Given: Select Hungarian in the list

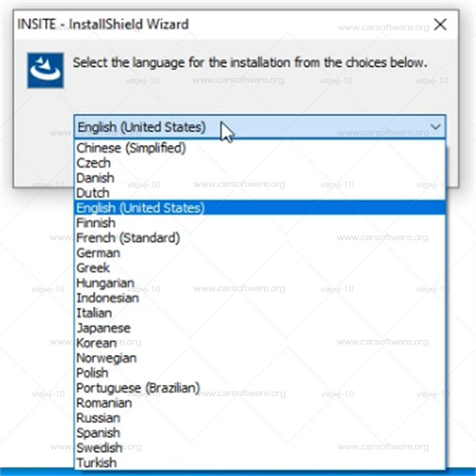Looking at the screenshot, I should (x=260, y=283).
